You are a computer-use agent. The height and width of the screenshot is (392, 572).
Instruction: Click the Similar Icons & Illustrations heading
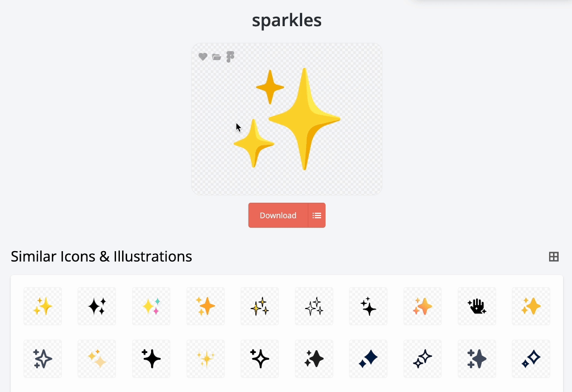(x=101, y=257)
